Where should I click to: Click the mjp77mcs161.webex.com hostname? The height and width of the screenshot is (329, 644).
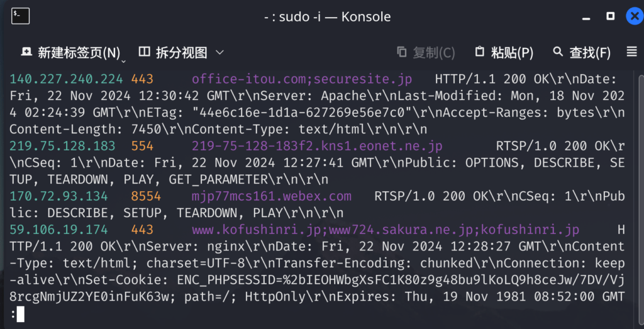pyautogui.click(x=272, y=197)
